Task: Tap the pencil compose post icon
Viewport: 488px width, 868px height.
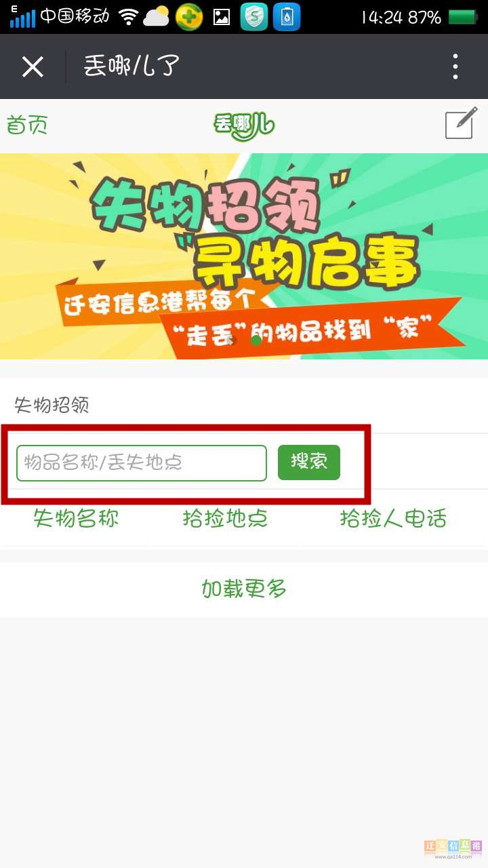Action: click(461, 123)
